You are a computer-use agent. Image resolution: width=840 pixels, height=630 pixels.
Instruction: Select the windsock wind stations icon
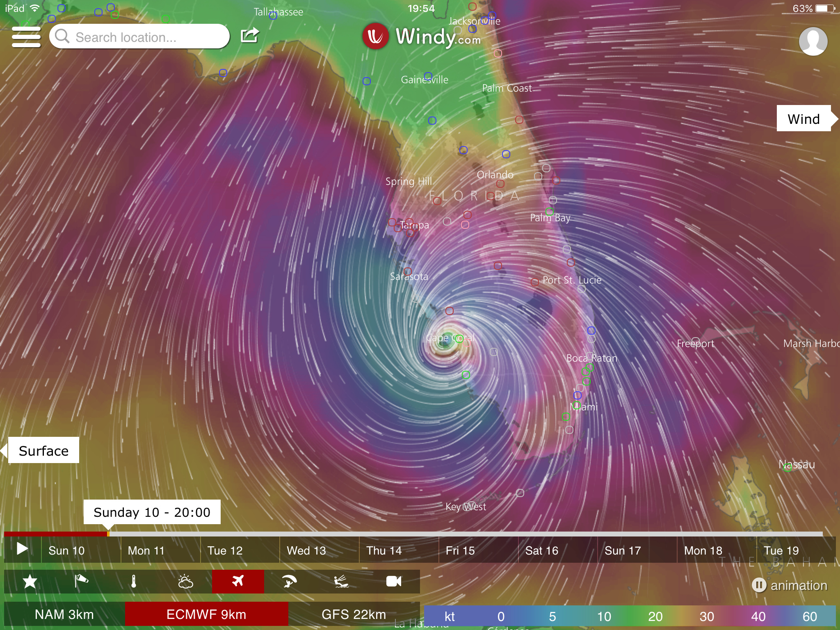tap(81, 582)
